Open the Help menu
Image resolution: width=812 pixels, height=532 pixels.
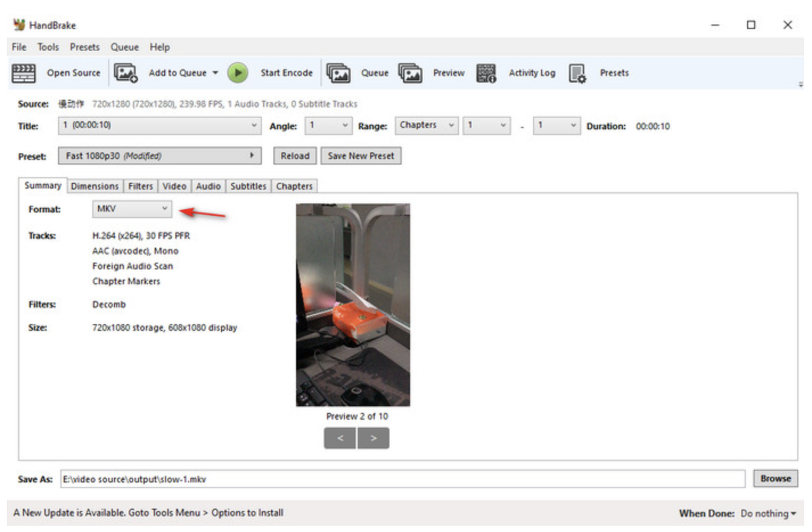(x=160, y=47)
